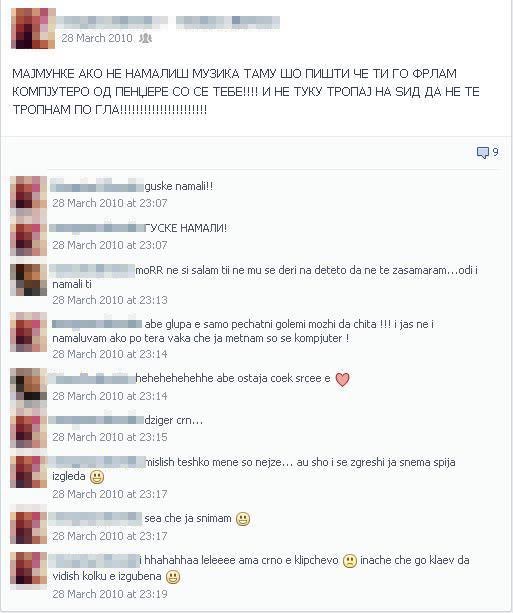
Task: Click timestamp "28 March 2010 at 23:19"
Action: tap(110, 594)
